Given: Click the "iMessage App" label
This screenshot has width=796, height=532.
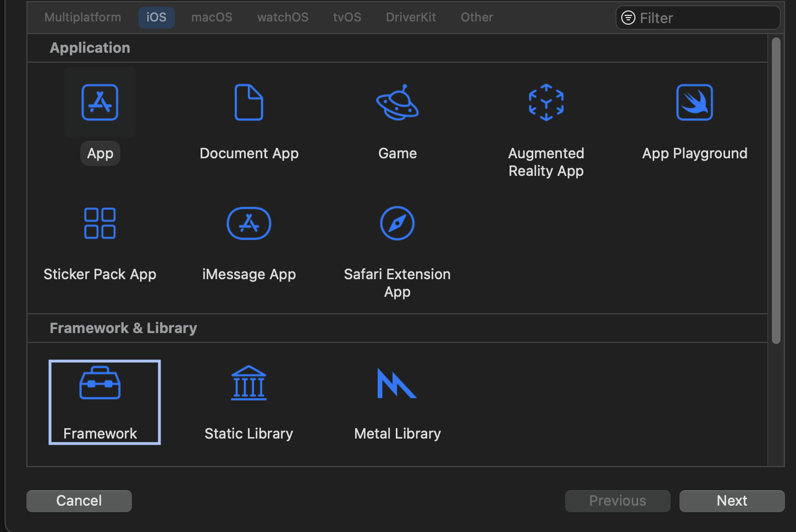Looking at the screenshot, I should [249, 274].
